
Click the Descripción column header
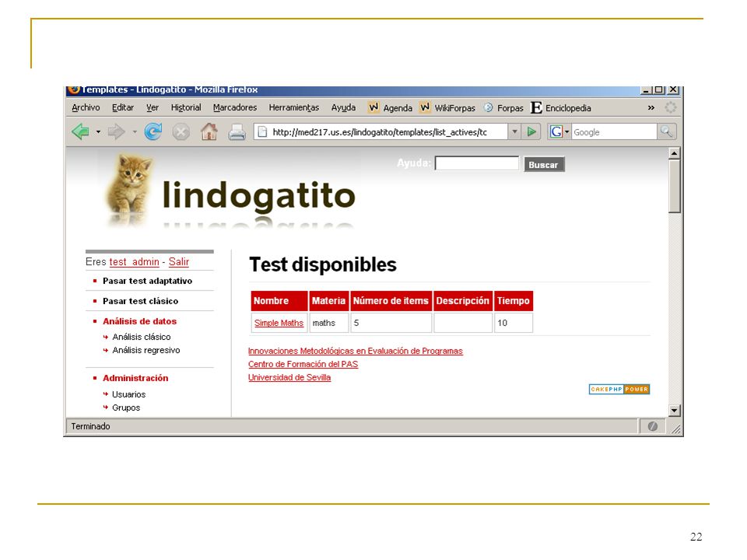[462, 301]
